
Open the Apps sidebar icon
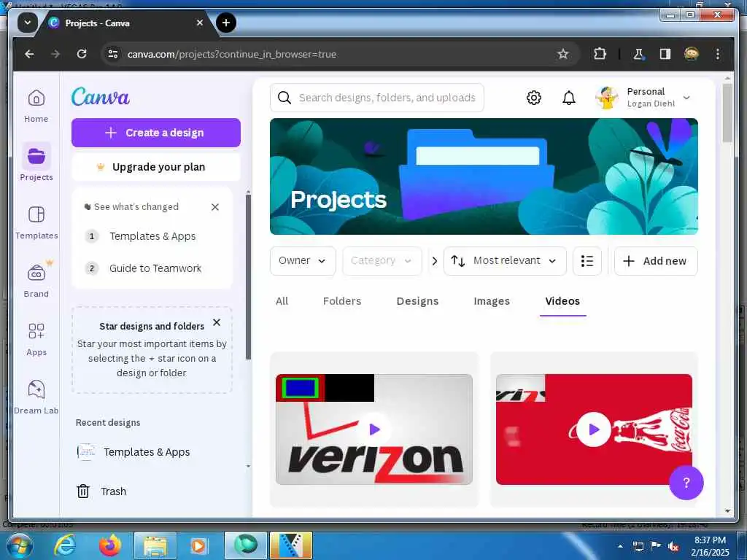[36, 331]
